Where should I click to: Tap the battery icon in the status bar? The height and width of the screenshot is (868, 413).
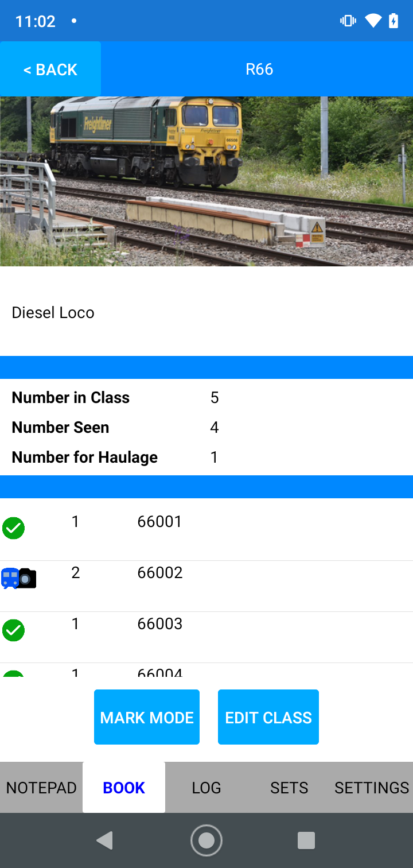[x=393, y=21]
